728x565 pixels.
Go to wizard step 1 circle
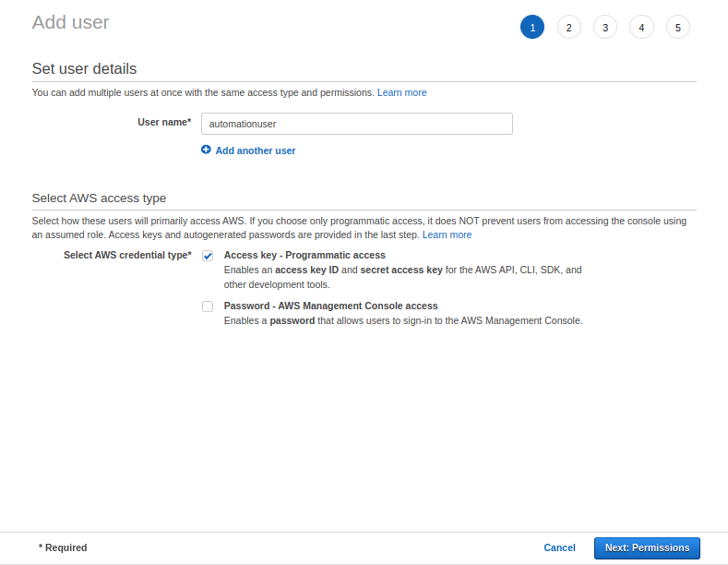coord(532,27)
